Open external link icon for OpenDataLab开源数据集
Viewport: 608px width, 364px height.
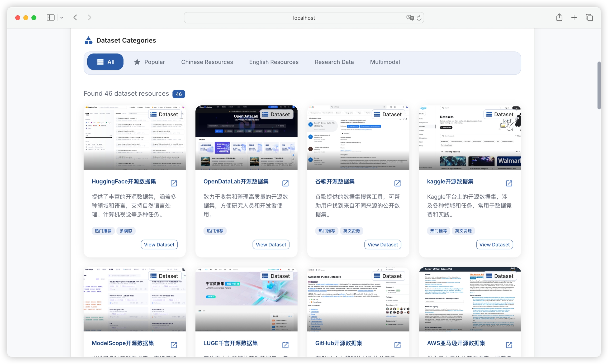coord(285,183)
